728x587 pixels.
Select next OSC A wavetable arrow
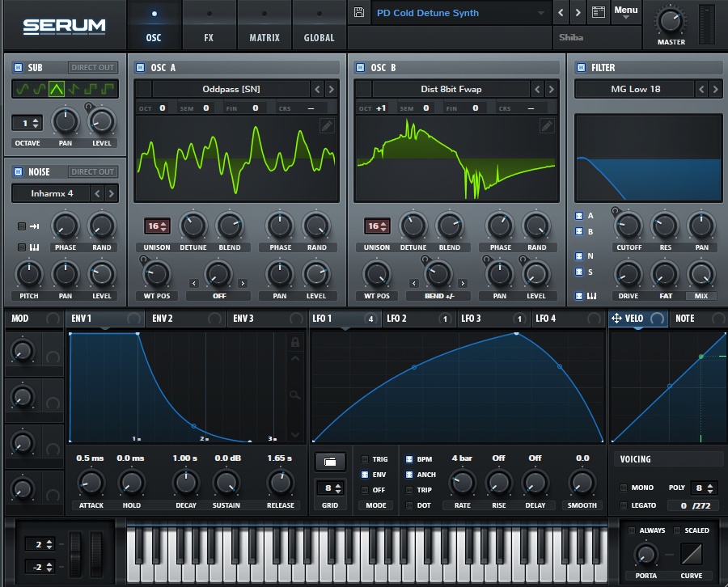[331, 89]
